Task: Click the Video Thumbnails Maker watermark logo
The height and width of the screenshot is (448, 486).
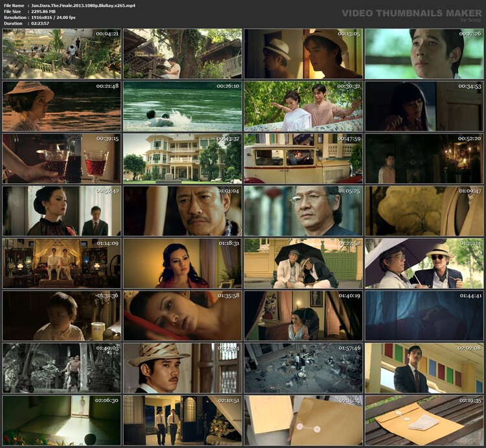Action: [412, 14]
